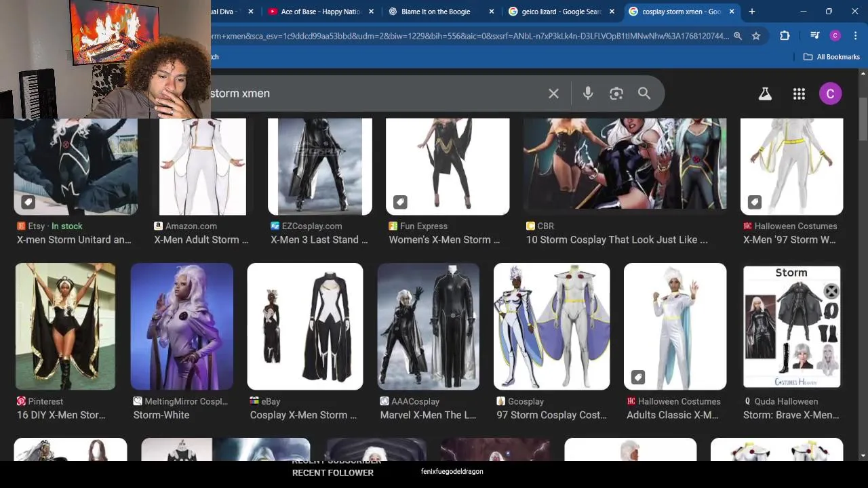
Task: Open X-Men 3 Last Stand EZCosplay link
Action: 319,240
